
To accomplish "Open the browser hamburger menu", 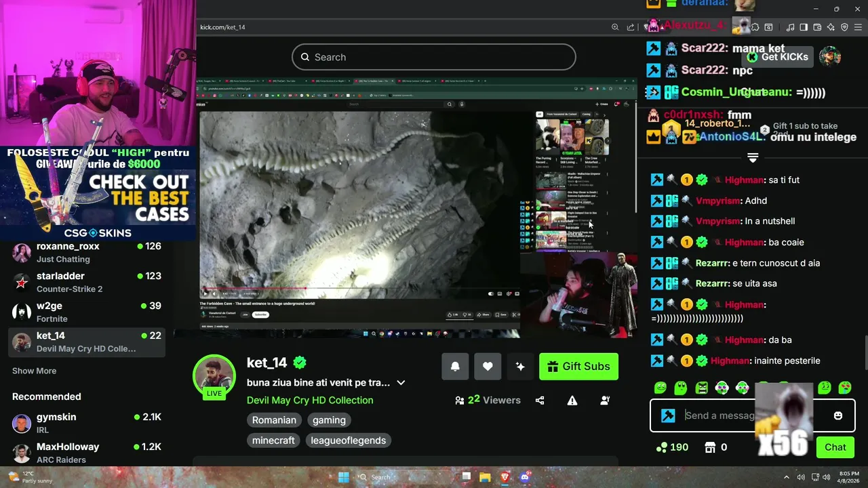I will 858,27.
